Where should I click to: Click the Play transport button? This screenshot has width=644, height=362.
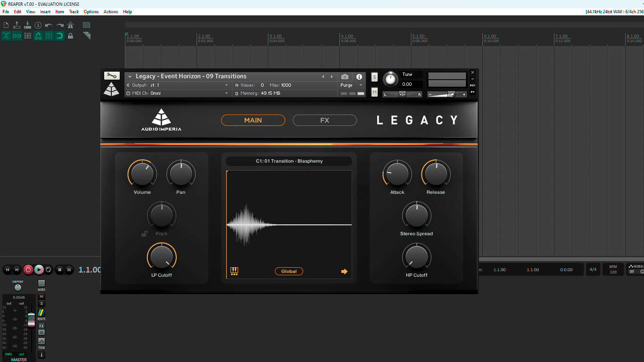(x=39, y=270)
